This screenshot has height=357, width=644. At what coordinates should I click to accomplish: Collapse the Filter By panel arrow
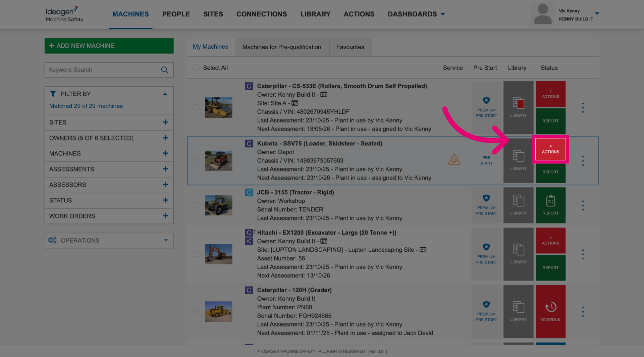click(x=165, y=94)
